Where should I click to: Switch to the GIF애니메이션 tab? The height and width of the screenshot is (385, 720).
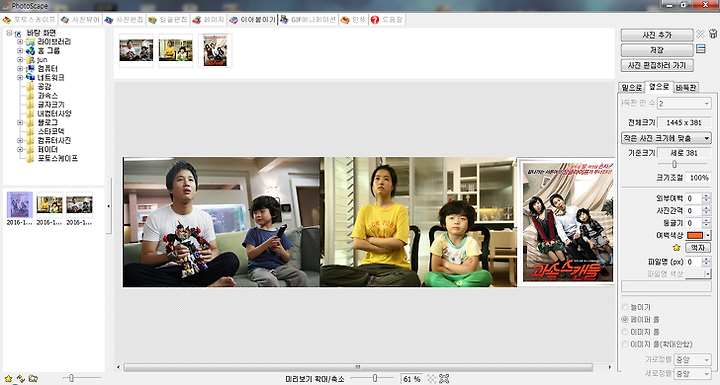(x=308, y=20)
